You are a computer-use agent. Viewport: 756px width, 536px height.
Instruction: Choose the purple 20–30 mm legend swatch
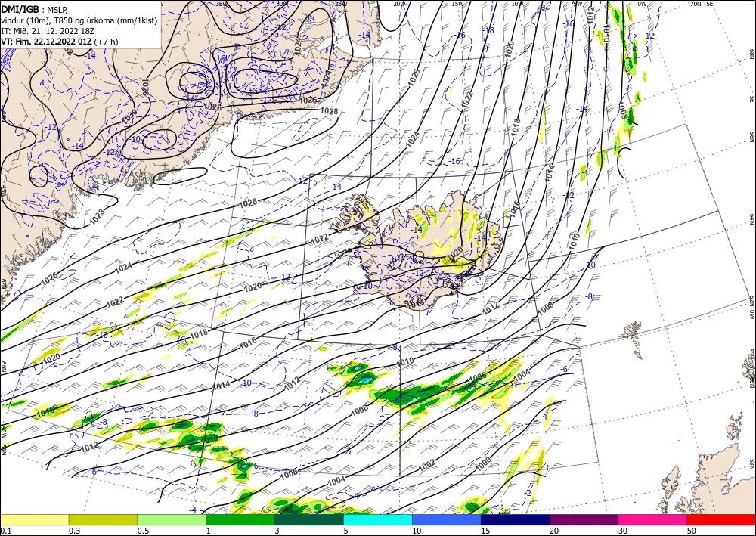[584, 519]
